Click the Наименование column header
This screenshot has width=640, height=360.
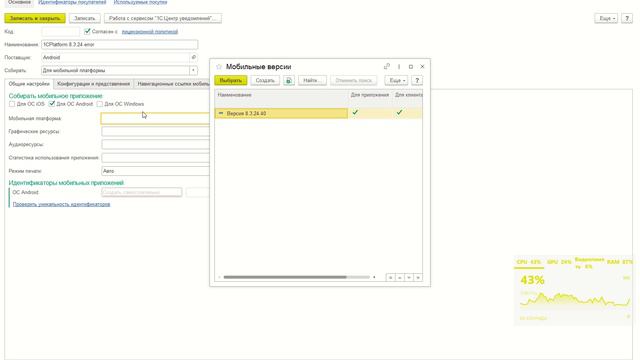click(x=281, y=95)
